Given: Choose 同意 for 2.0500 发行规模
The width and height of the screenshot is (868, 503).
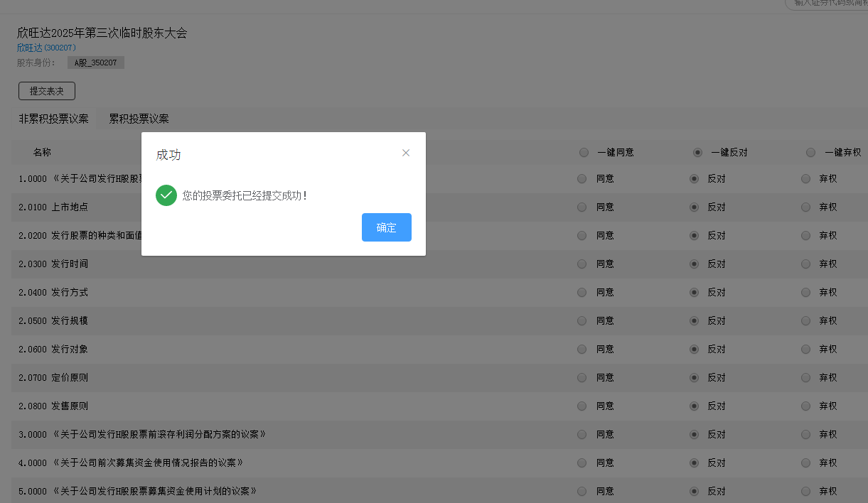Looking at the screenshot, I should 582,320.
